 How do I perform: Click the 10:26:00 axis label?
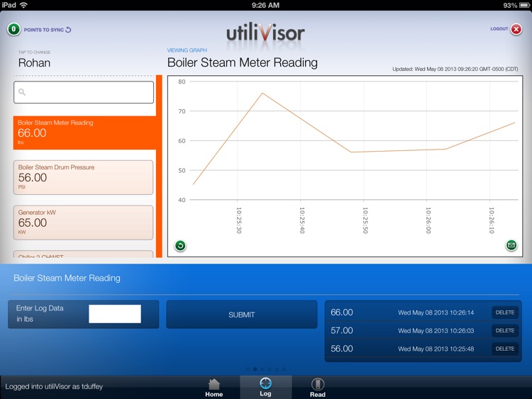[428, 220]
